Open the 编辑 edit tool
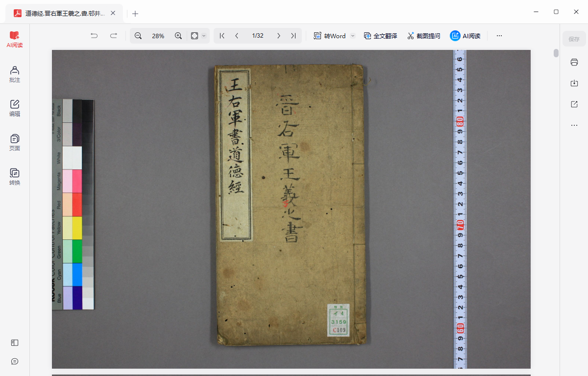Image resolution: width=588 pixels, height=376 pixels. pyautogui.click(x=15, y=108)
